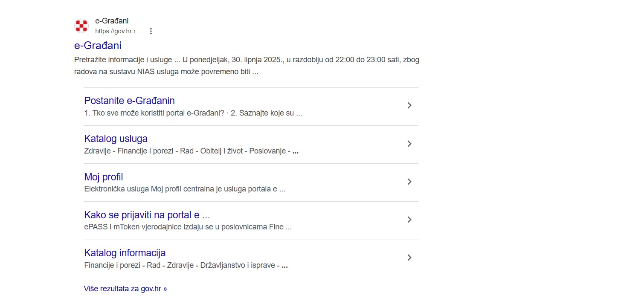
Task: Open the Postanite e-Građanin sitelink
Action: (x=130, y=101)
